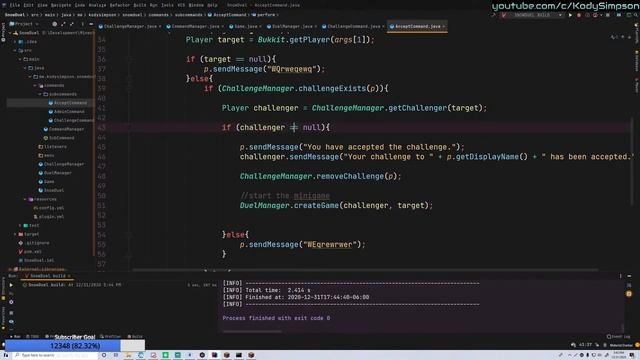Select pom.xml file
Image resolution: width=640 pixels, height=360 pixels.
(30, 252)
